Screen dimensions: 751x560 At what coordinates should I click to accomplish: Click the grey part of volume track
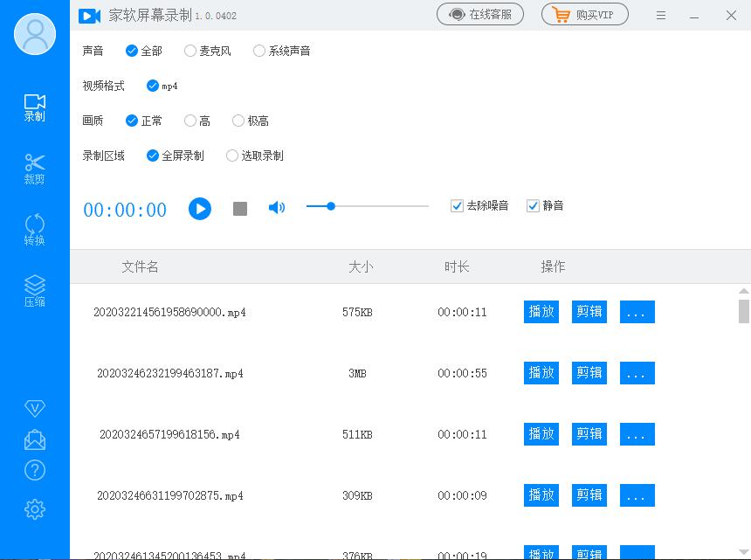(x=382, y=206)
